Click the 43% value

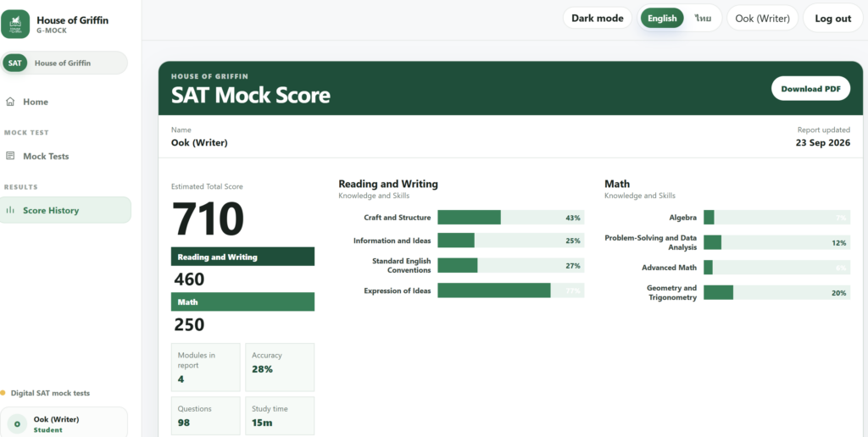[573, 218]
